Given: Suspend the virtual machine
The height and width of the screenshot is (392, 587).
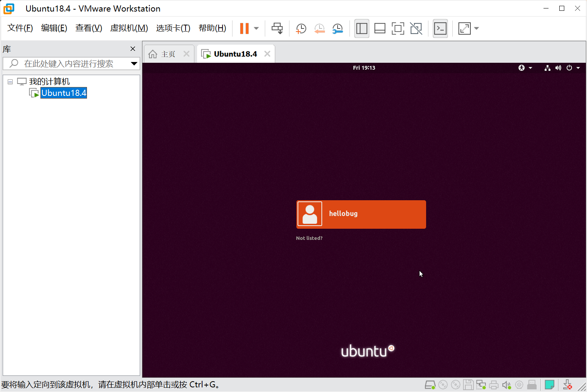Looking at the screenshot, I should 244,28.
